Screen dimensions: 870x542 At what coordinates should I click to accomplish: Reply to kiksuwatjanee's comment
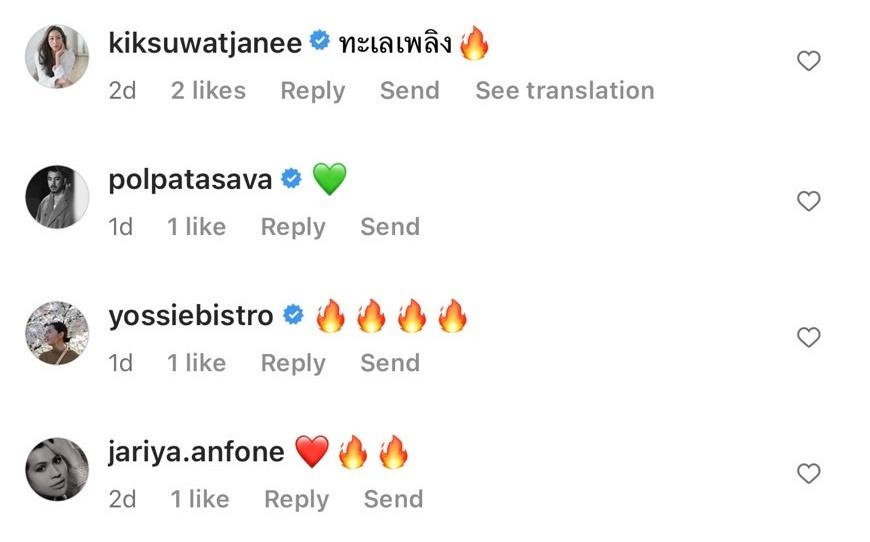pyautogui.click(x=313, y=91)
